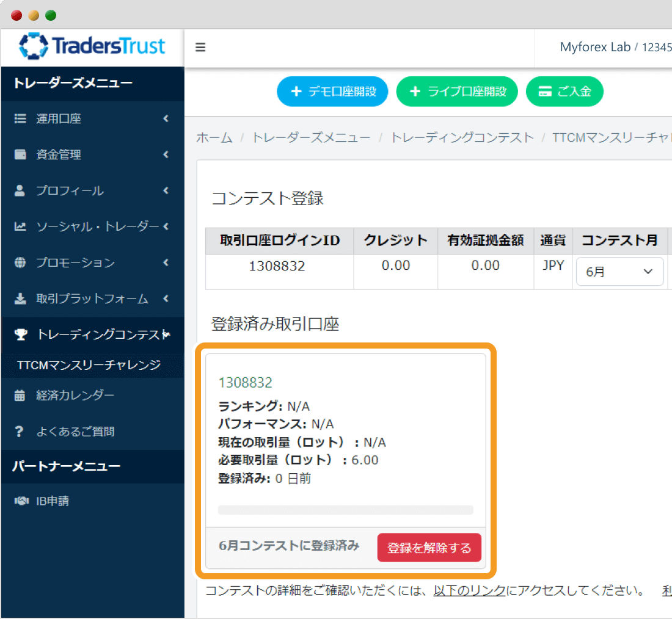672x619 pixels.
Task: Click the ランキング: N/A line
Action: click(264, 406)
